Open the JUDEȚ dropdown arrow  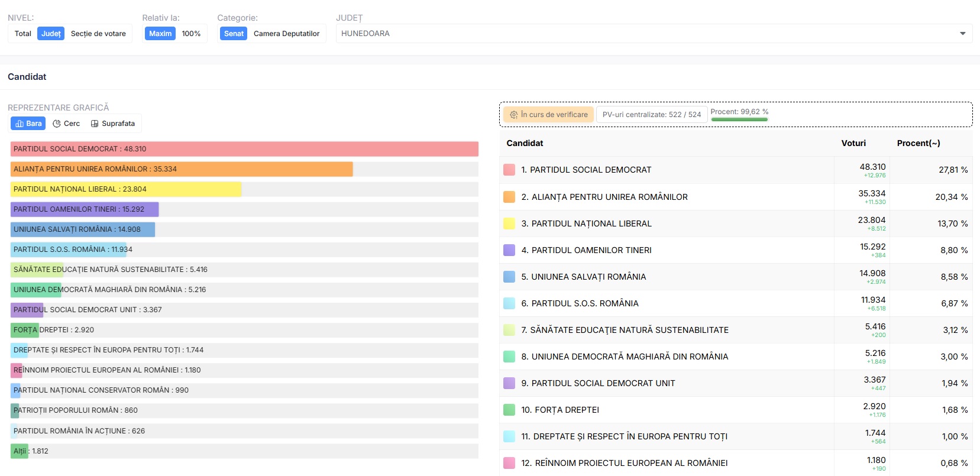pos(962,34)
